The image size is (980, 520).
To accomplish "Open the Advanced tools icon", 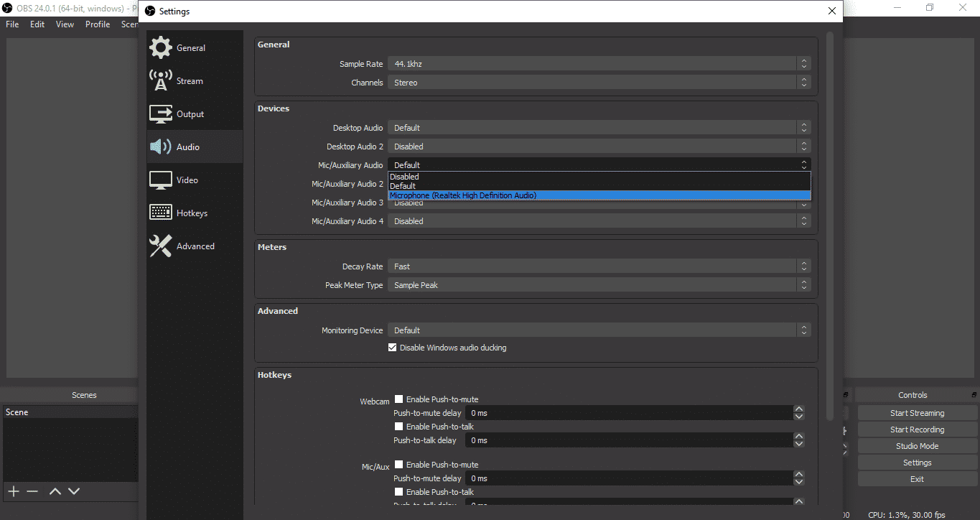I will [161, 246].
